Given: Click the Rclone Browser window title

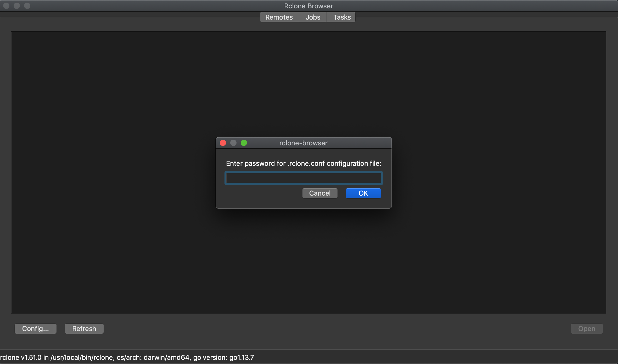Looking at the screenshot, I should [309, 6].
